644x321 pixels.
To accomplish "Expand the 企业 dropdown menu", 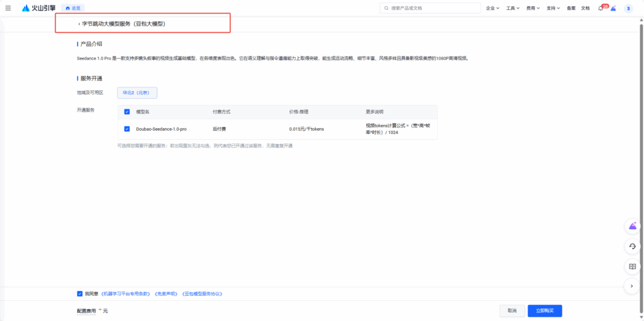I will point(492,8).
